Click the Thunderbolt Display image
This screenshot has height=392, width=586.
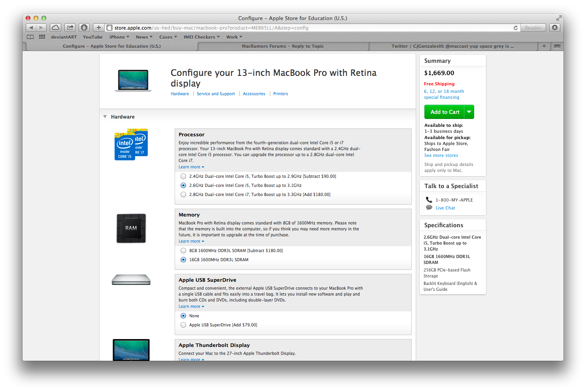tap(131, 350)
